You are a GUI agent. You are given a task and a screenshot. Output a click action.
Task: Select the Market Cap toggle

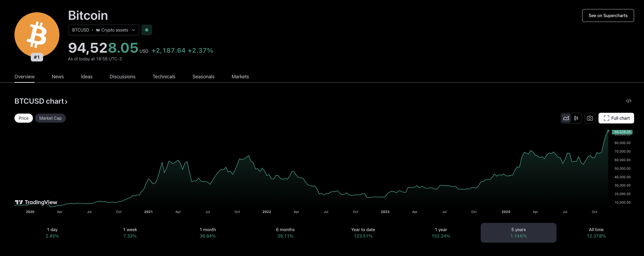point(50,118)
